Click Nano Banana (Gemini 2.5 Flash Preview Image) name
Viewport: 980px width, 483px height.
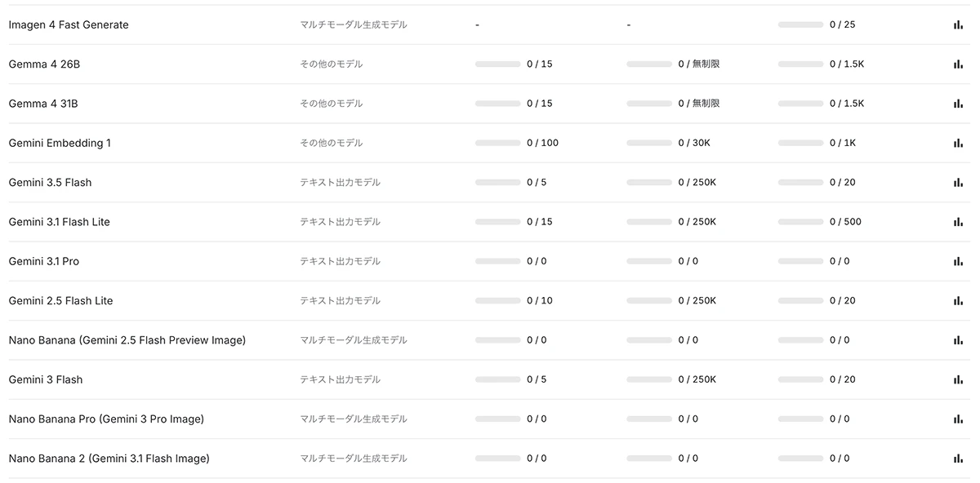[127, 340]
